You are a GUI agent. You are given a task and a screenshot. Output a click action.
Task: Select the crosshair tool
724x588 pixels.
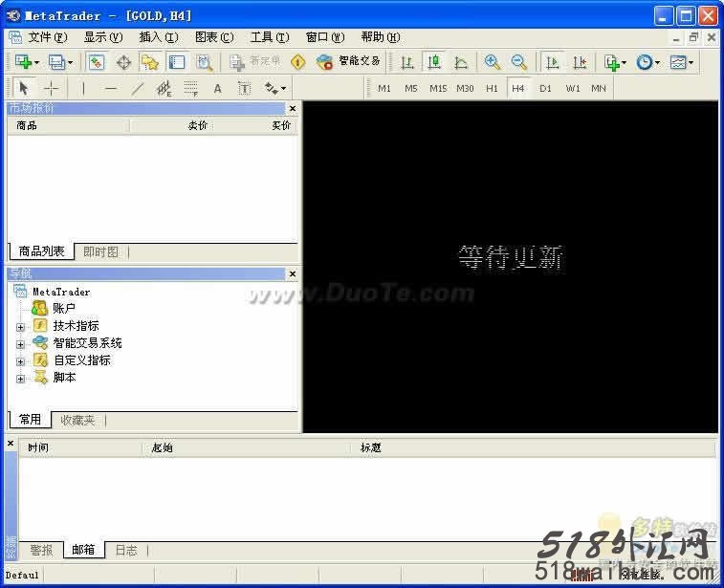(x=51, y=88)
